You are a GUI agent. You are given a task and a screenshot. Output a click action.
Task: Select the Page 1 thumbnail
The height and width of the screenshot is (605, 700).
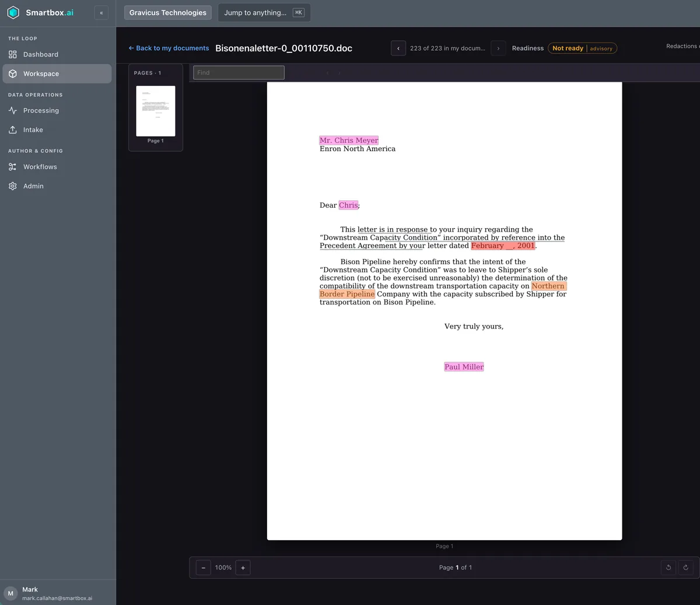pos(156,111)
